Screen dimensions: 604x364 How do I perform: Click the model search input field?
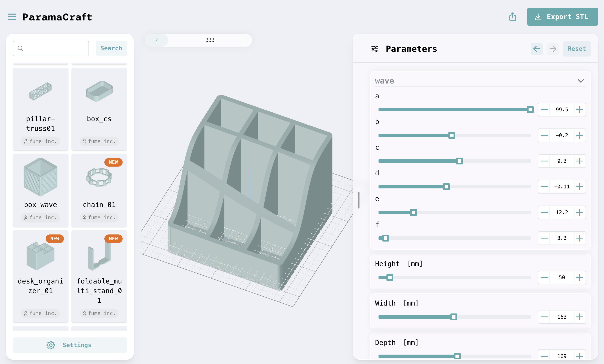tap(56, 49)
